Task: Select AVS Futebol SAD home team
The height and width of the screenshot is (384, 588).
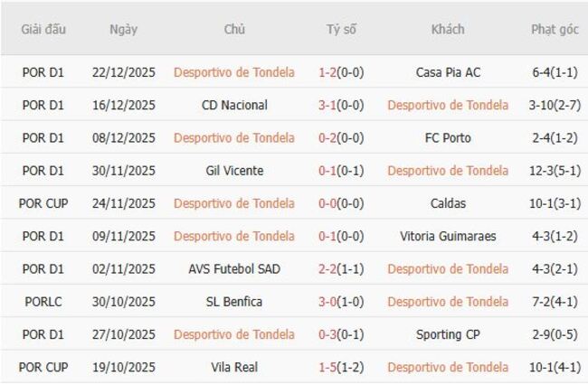Action: (x=234, y=268)
